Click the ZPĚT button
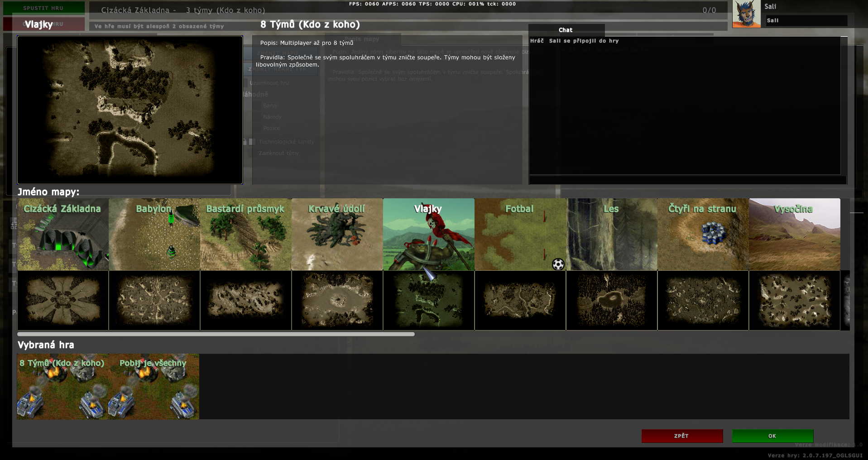This screenshot has width=868, height=460. click(x=682, y=436)
